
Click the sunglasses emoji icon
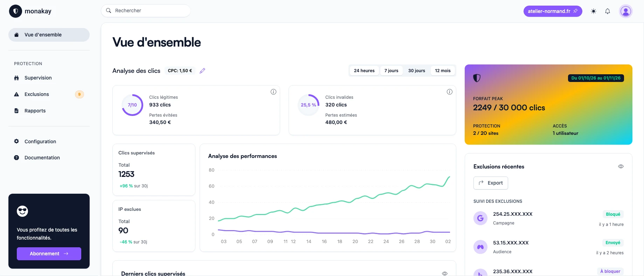[22, 211]
